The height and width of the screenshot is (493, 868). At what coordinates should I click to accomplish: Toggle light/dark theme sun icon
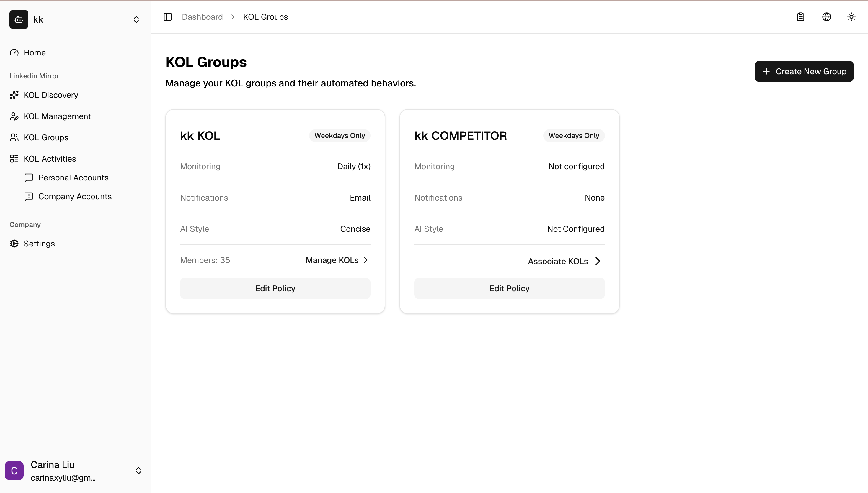pyautogui.click(x=851, y=17)
